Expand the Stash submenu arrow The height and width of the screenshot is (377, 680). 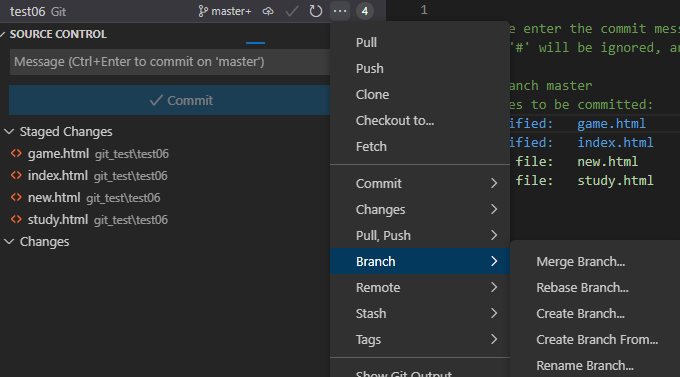click(494, 313)
